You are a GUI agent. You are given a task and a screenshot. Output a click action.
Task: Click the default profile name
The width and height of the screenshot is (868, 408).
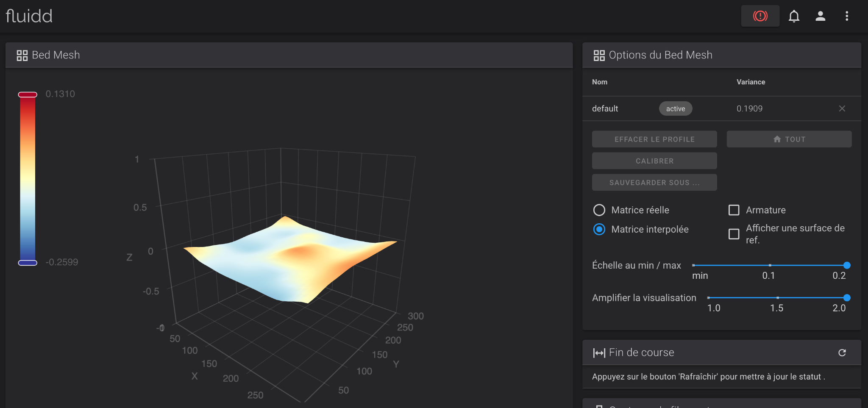tap(605, 108)
